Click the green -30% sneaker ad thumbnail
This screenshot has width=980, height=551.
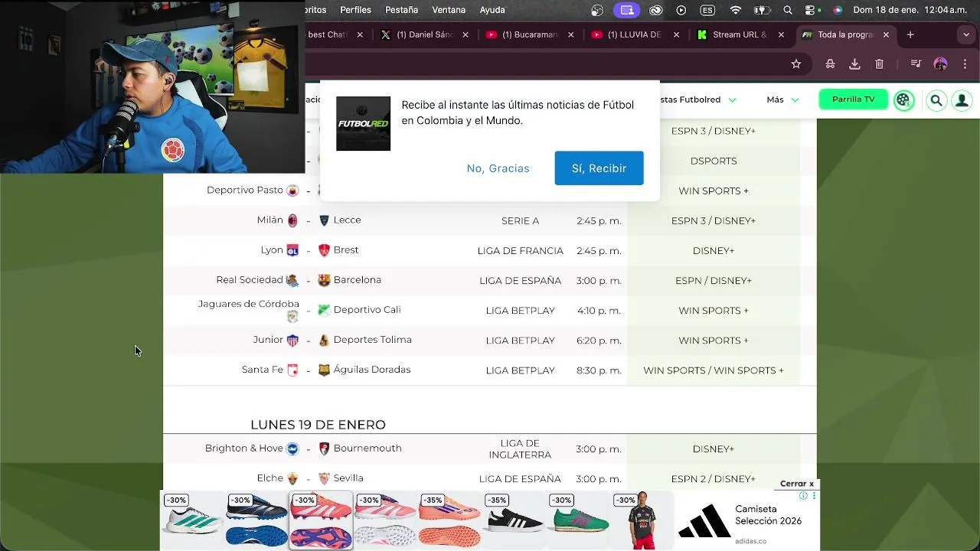[578, 520]
